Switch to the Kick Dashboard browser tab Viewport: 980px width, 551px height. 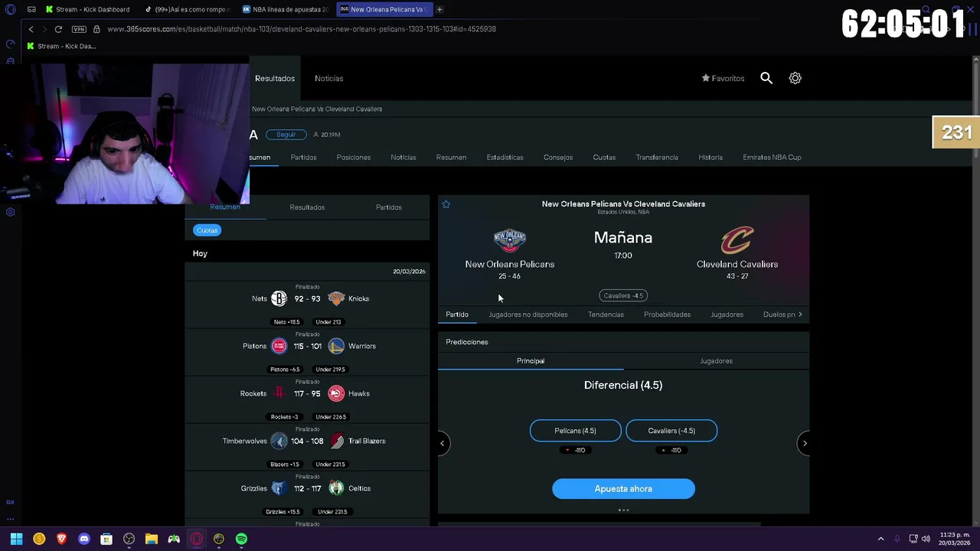click(87, 9)
